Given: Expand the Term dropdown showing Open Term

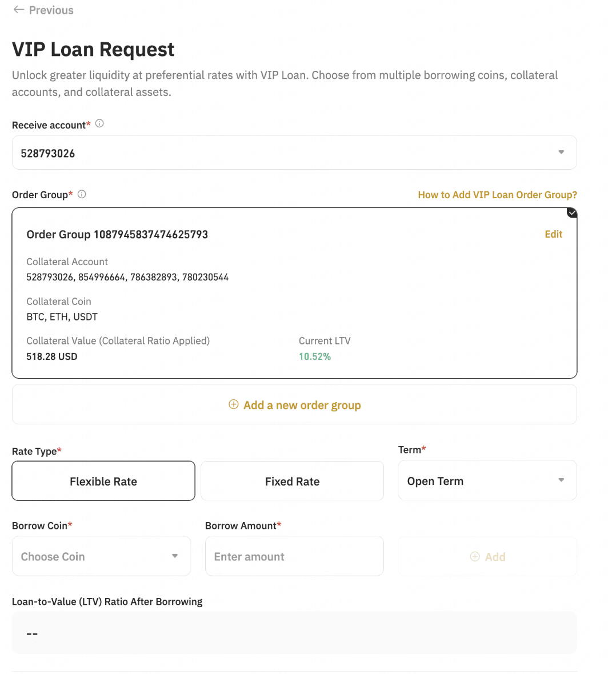Looking at the screenshot, I should pyautogui.click(x=487, y=480).
